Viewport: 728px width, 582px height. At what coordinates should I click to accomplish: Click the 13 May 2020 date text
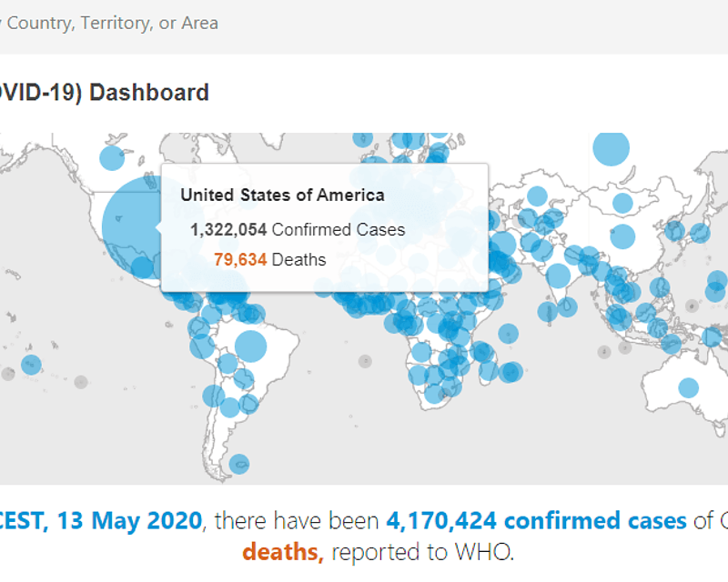click(129, 521)
